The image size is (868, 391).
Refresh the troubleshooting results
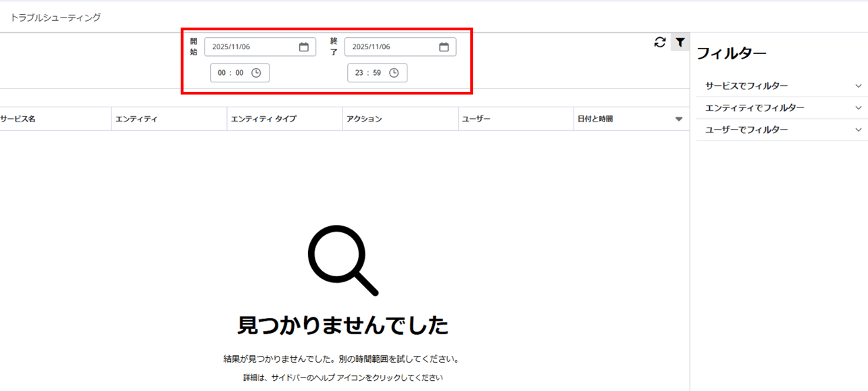tap(660, 43)
